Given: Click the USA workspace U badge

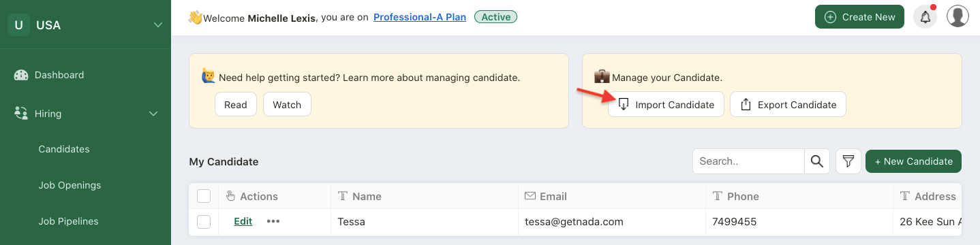Looking at the screenshot, I should click(x=18, y=25).
